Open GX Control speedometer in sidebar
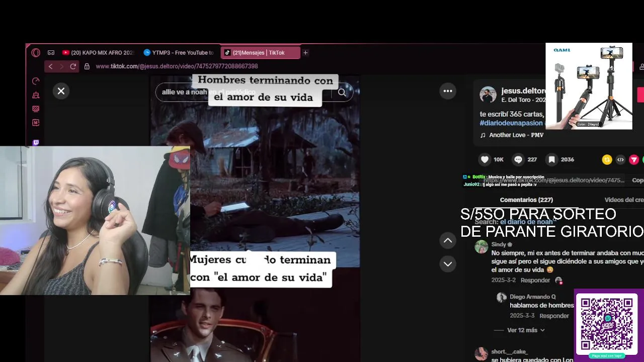 tap(36, 81)
